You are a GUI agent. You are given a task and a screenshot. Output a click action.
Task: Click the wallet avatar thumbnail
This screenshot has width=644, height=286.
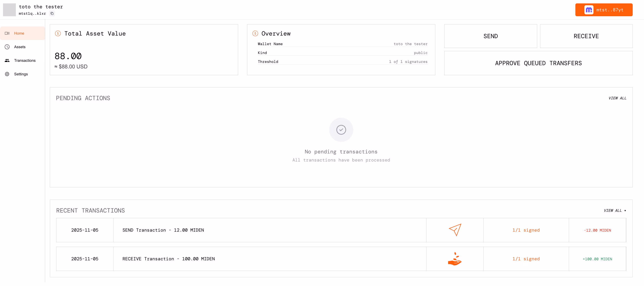pos(9,10)
